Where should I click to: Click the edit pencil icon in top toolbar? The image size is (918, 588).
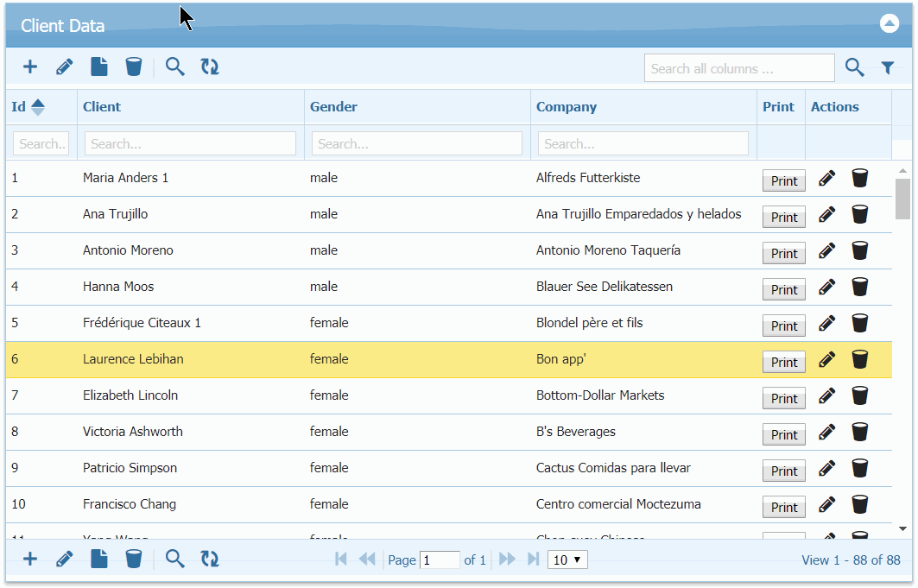coord(65,67)
